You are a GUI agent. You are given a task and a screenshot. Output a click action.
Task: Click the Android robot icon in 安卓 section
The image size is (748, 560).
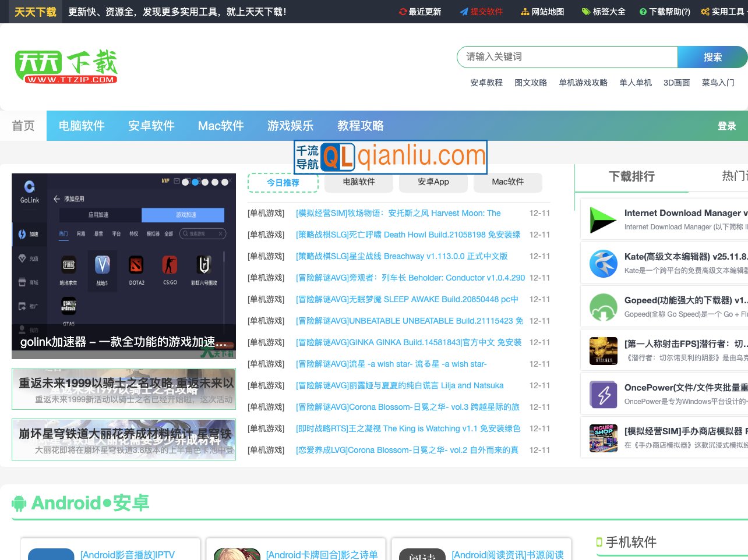point(19,503)
